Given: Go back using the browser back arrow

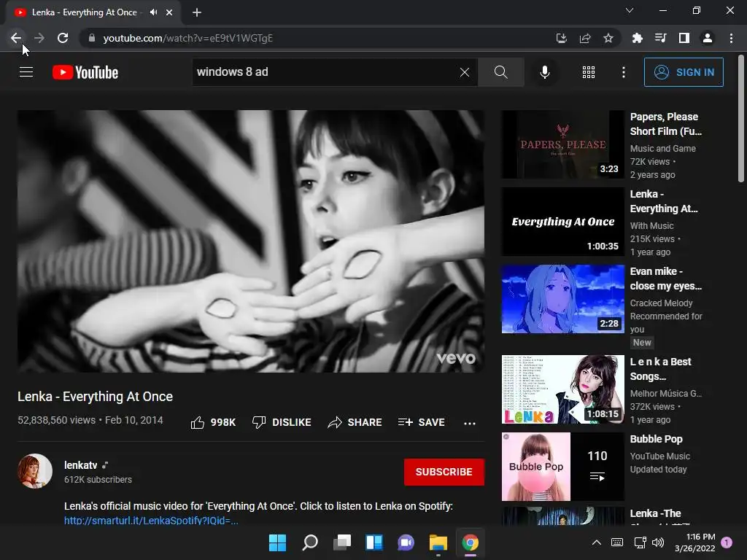Looking at the screenshot, I should (16, 38).
